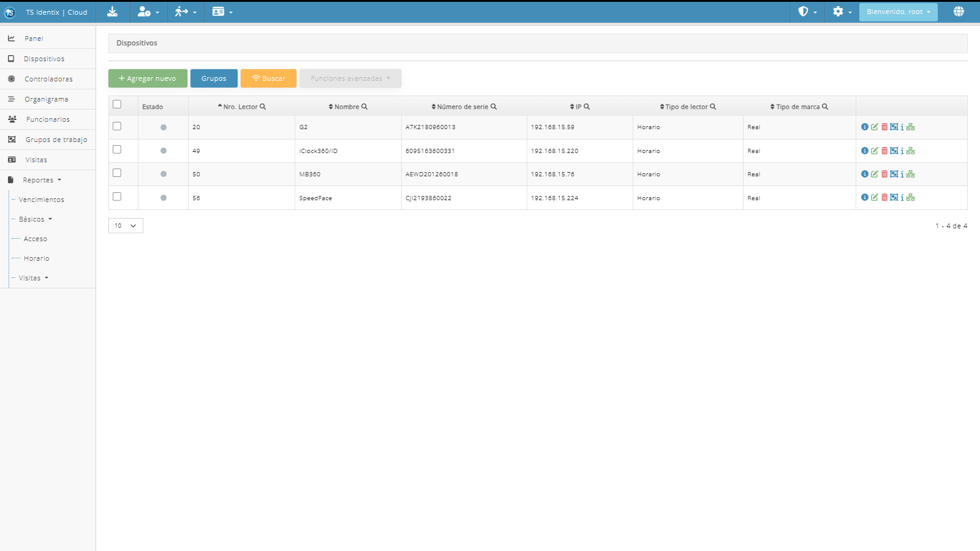
Task: Click the image frame icon for G2
Action: pos(894,127)
